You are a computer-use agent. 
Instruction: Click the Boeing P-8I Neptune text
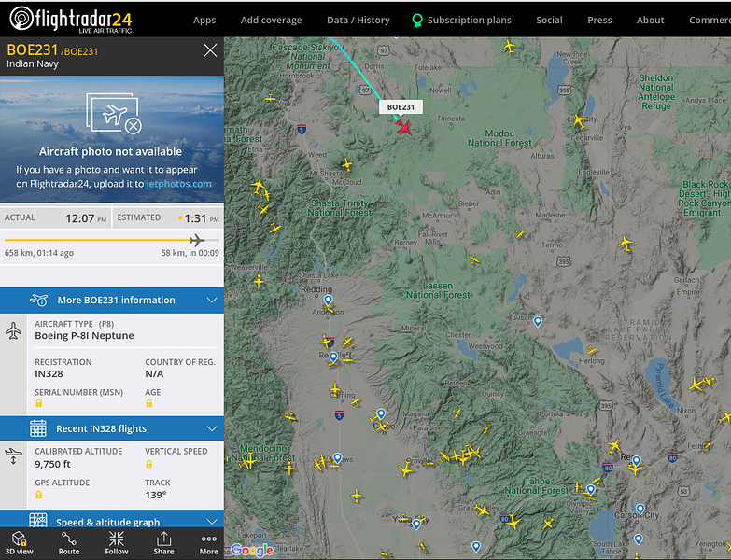tap(84, 335)
